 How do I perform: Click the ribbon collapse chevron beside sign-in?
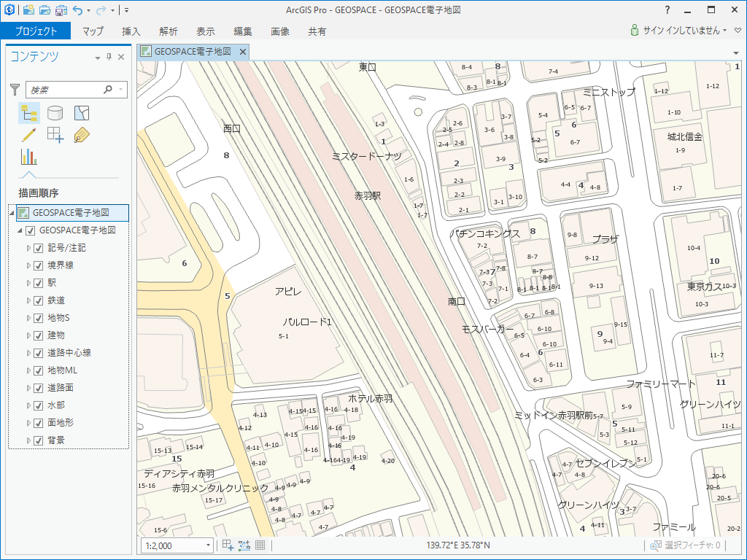[738, 31]
